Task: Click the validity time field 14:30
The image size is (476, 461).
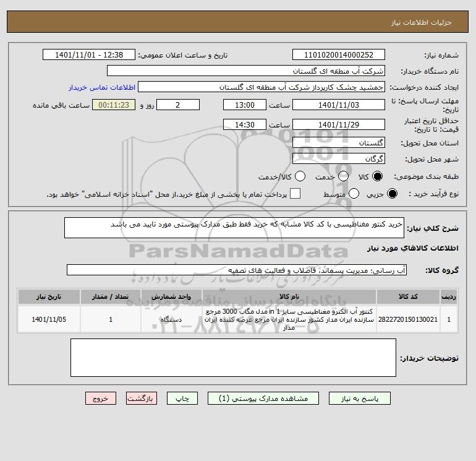Action: (245, 124)
